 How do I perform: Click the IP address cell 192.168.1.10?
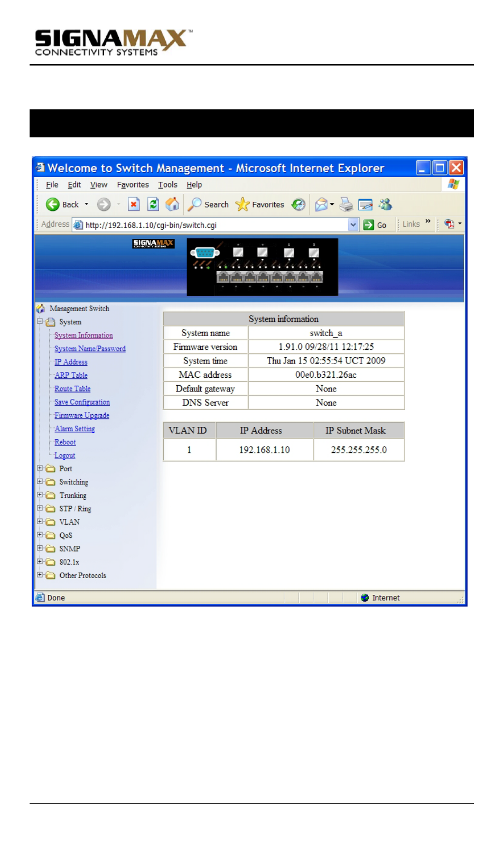click(x=265, y=450)
